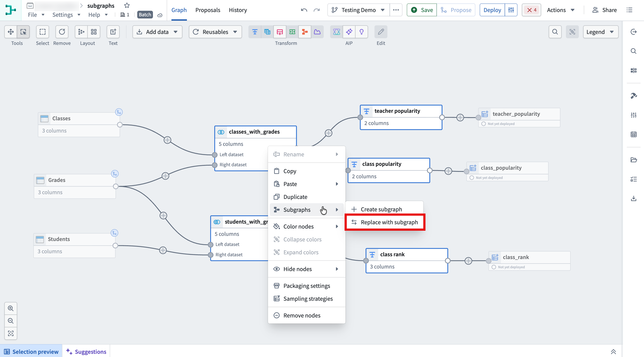This screenshot has width=644, height=357.
Task: Click the Remove tool icon
Action: (x=62, y=32)
